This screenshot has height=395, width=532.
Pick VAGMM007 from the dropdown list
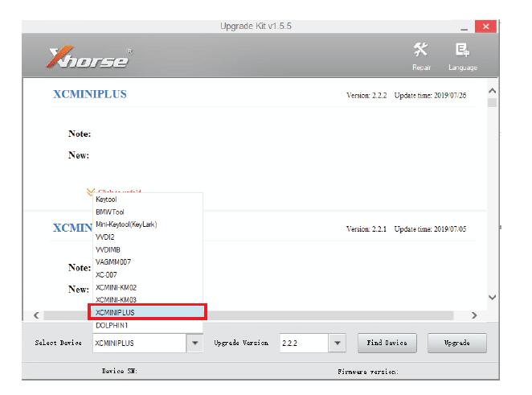[148, 262]
